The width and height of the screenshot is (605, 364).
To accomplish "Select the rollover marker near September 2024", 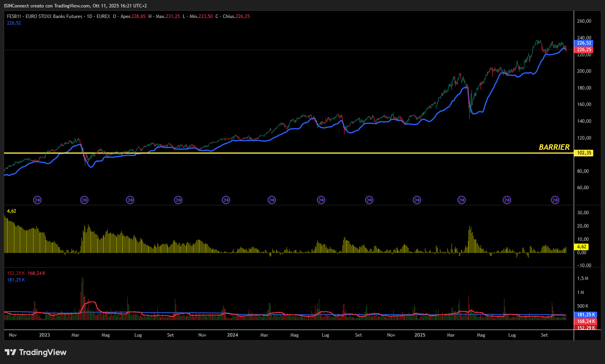I will [x=369, y=200].
